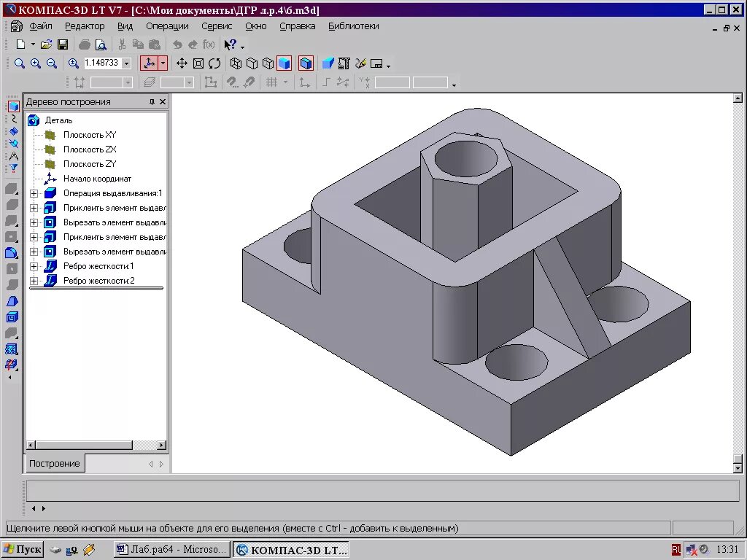Open a file with the folder icon

[x=46, y=44]
